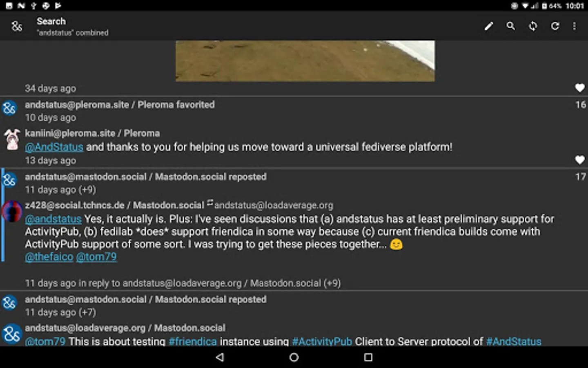Tap the Android home circle button

(x=294, y=357)
